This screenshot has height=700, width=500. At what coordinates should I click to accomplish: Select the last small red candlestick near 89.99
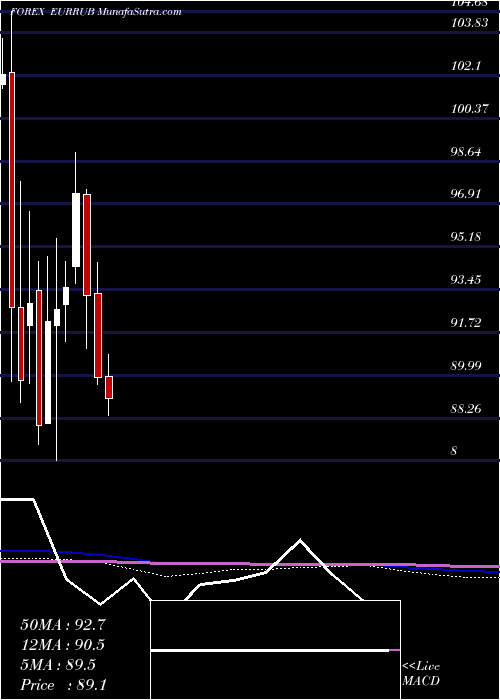(109, 387)
